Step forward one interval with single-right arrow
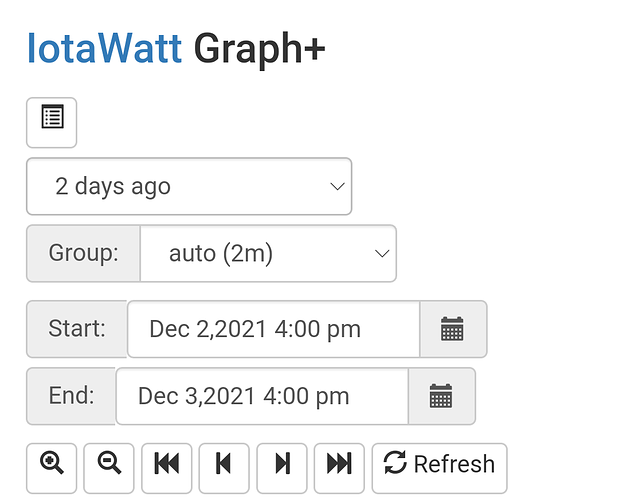The width and height of the screenshot is (619, 500). [282, 468]
